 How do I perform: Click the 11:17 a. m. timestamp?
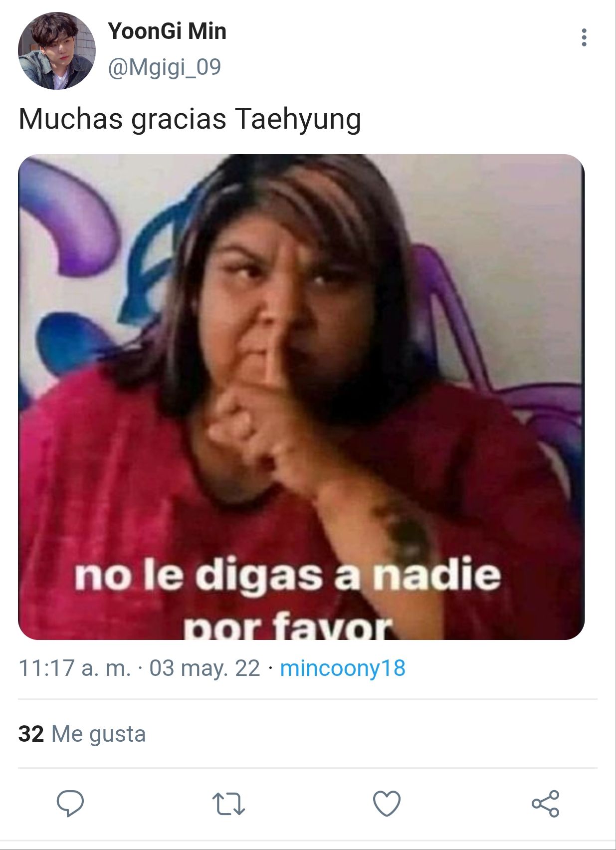point(75,668)
